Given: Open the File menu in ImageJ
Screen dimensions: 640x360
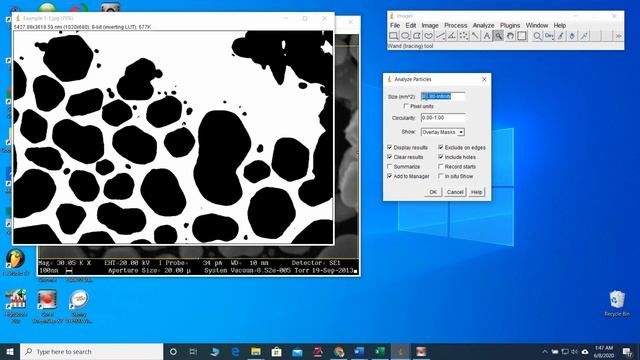Looking at the screenshot, I should click(x=395, y=25).
